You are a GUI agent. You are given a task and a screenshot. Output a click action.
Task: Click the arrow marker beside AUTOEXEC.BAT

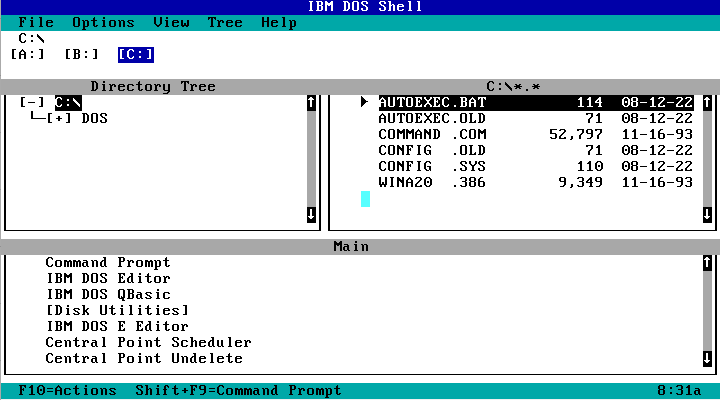pyautogui.click(x=365, y=102)
